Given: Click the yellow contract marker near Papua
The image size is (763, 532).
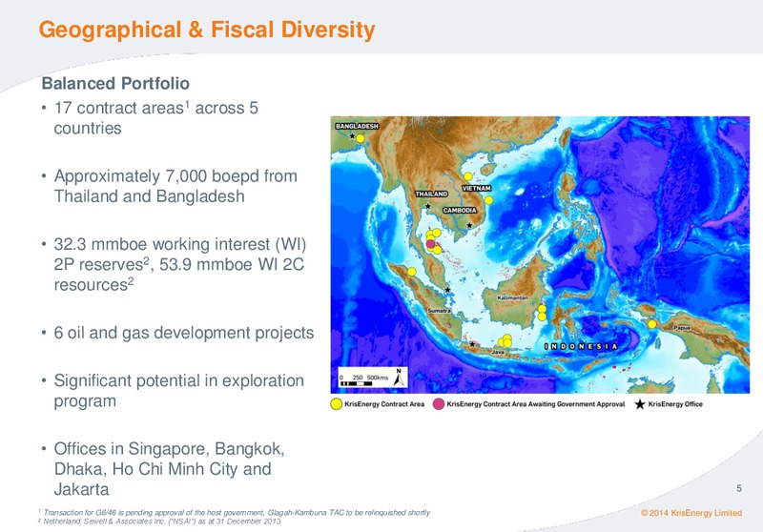Looking at the screenshot, I should [x=652, y=324].
